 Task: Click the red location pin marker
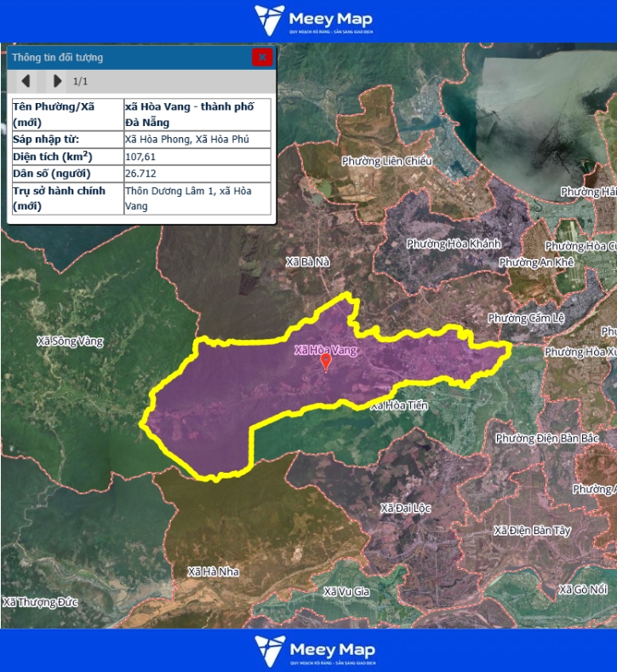coord(325,362)
